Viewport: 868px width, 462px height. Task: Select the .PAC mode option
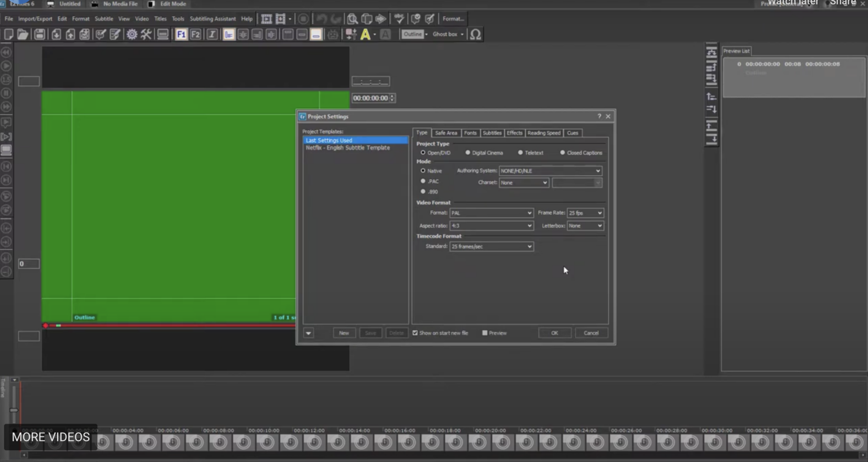pyautogui.click(x=423, y=181)
